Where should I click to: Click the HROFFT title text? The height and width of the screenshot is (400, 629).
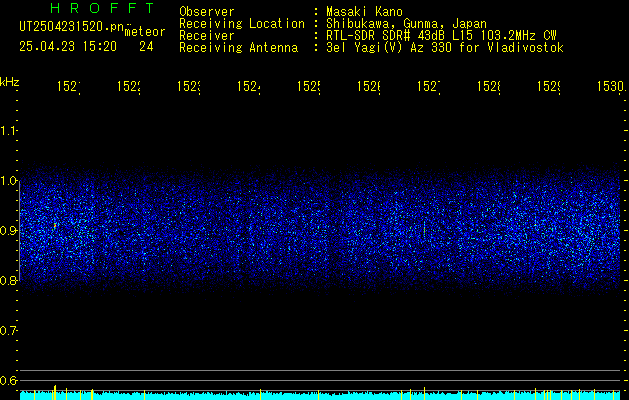click(x=102, y=8)
